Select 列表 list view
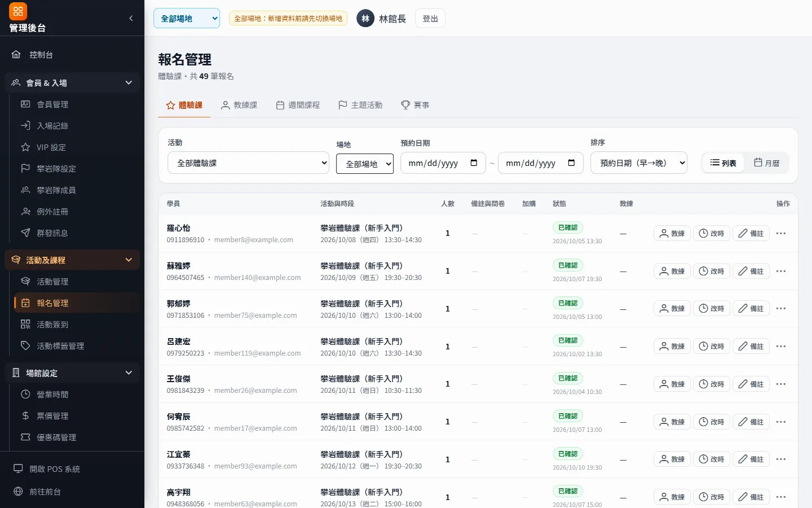This screenshot has width=812, height=508. 723,163
